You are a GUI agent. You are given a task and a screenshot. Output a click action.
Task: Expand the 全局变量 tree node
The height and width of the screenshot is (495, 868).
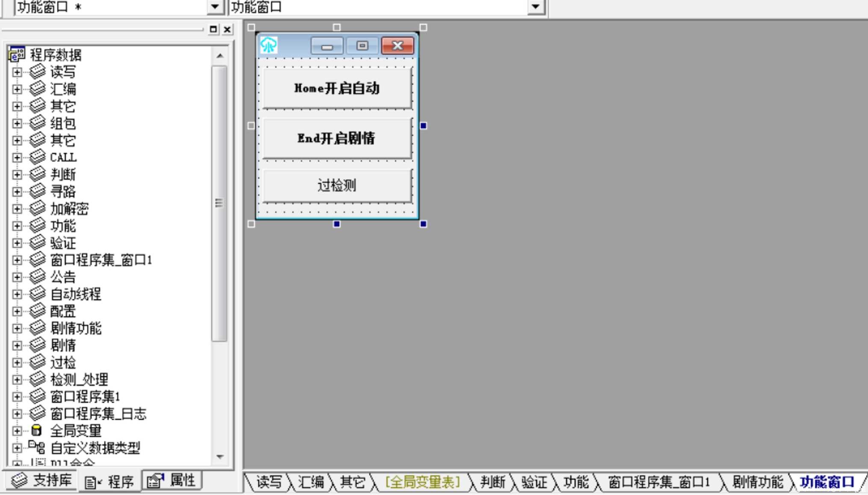[17, 431]
